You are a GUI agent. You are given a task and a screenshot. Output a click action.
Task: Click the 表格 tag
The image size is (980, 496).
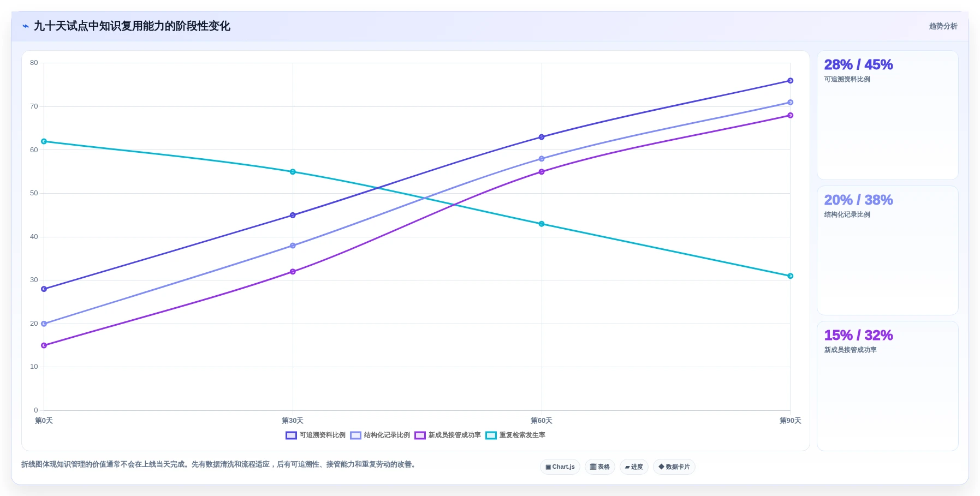[x=600, y=467]
